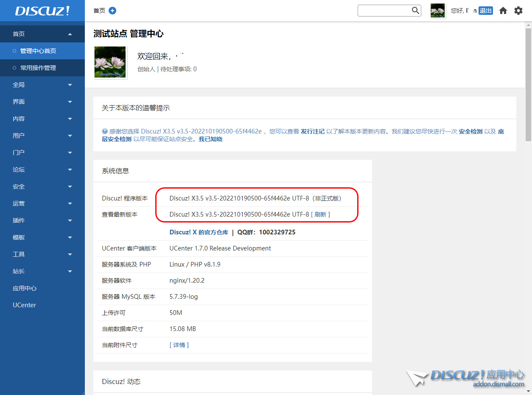
Task: Expand the 用户 sidebar menu
Action: [42, 136]
